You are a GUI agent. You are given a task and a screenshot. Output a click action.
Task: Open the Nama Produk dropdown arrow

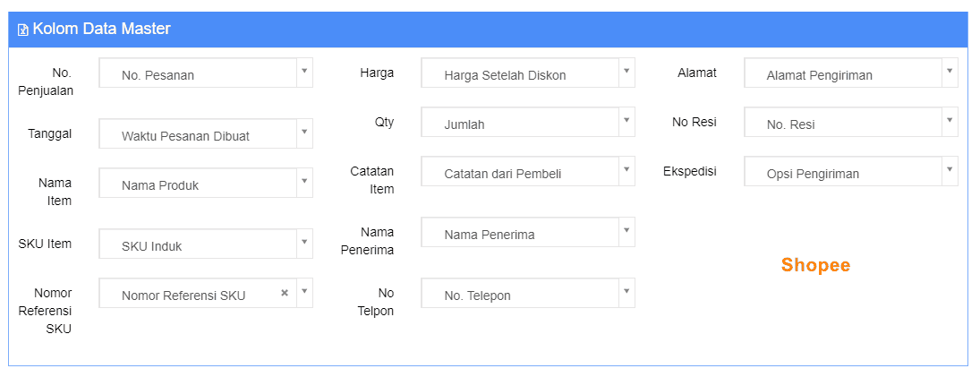coord(304,181)
